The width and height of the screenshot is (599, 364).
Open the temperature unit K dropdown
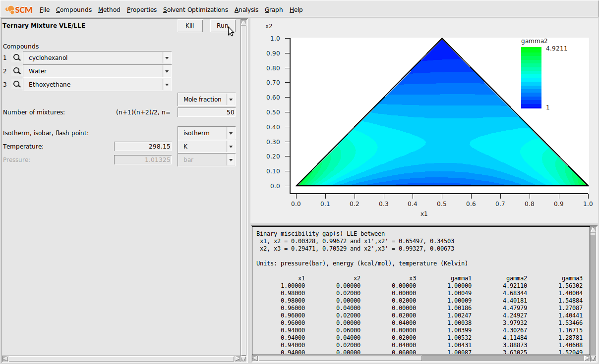pos(231,147)
